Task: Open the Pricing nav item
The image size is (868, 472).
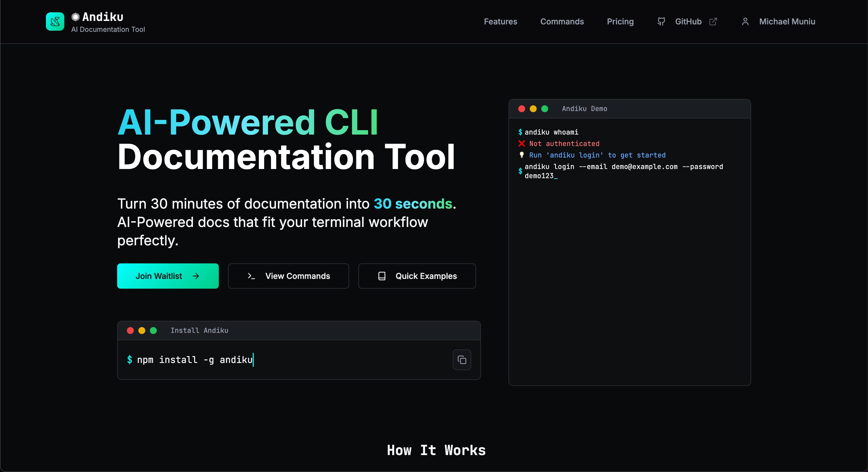Action: [x=620, y=22]
